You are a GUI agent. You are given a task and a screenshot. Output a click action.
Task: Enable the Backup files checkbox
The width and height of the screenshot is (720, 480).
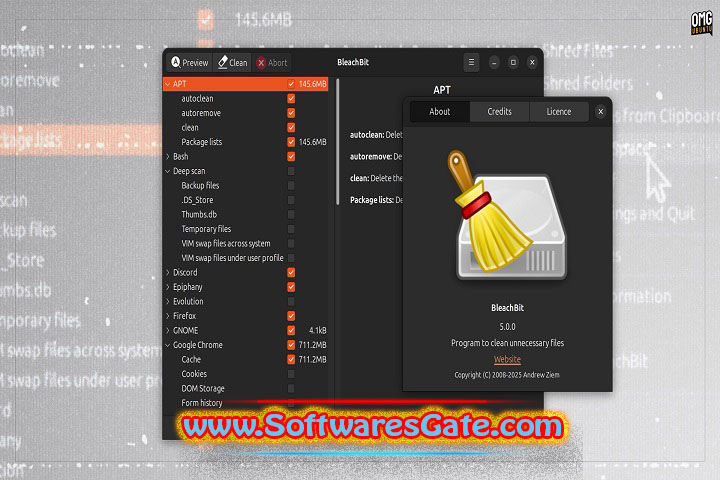click(291, 186)
